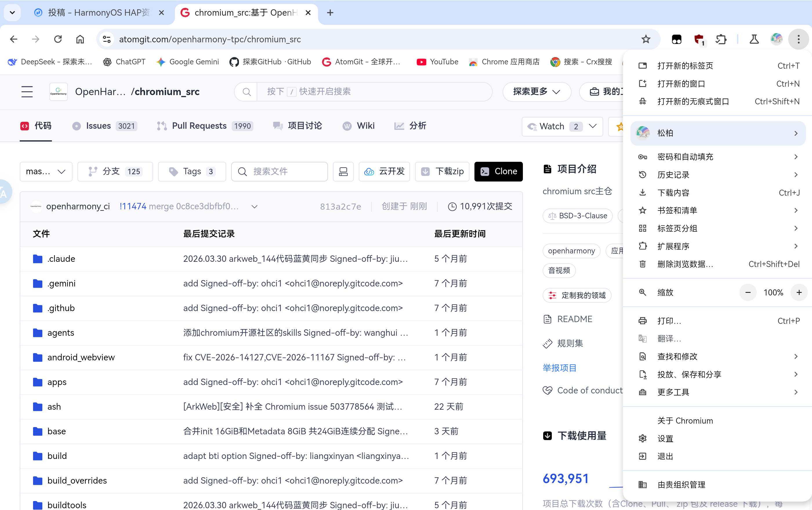This screenshot has height=510, width=812.
Task: Open 设置 from the Chromium menu
Action: pos(717,438)
